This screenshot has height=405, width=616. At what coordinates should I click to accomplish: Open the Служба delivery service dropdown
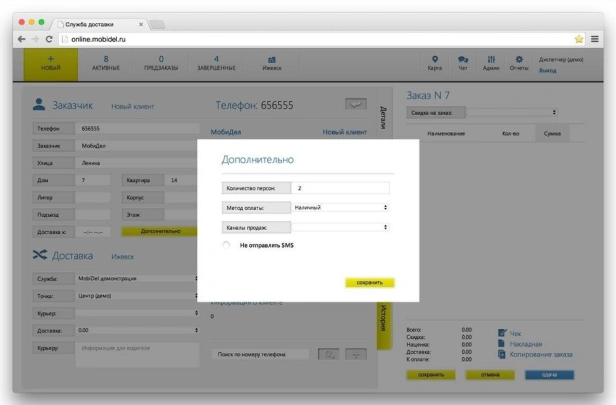point(137,278)
